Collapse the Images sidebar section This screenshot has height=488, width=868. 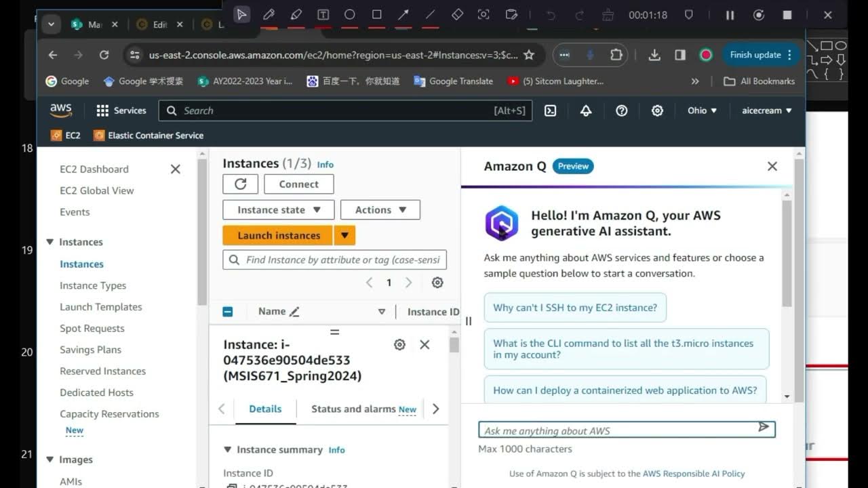point(50,460)
